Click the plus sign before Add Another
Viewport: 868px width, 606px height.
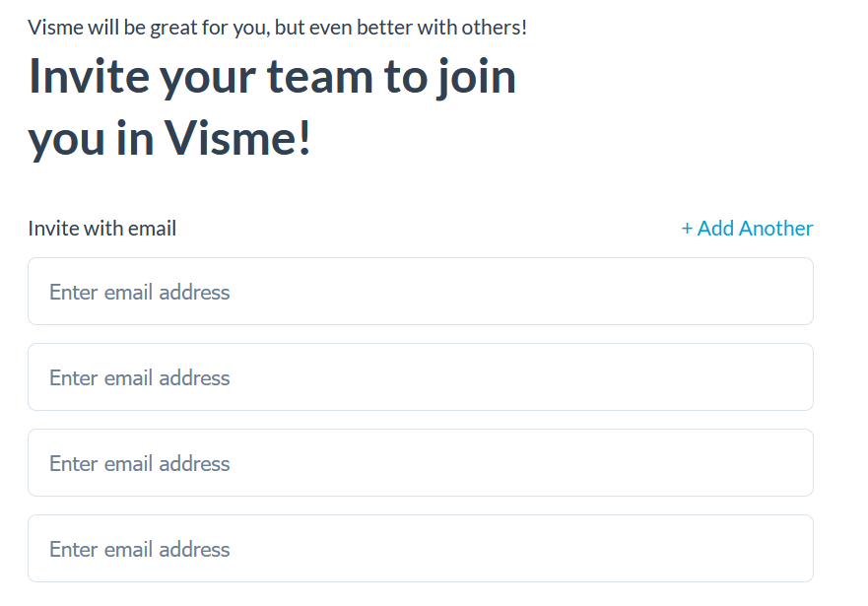click(x=687, y=229)
